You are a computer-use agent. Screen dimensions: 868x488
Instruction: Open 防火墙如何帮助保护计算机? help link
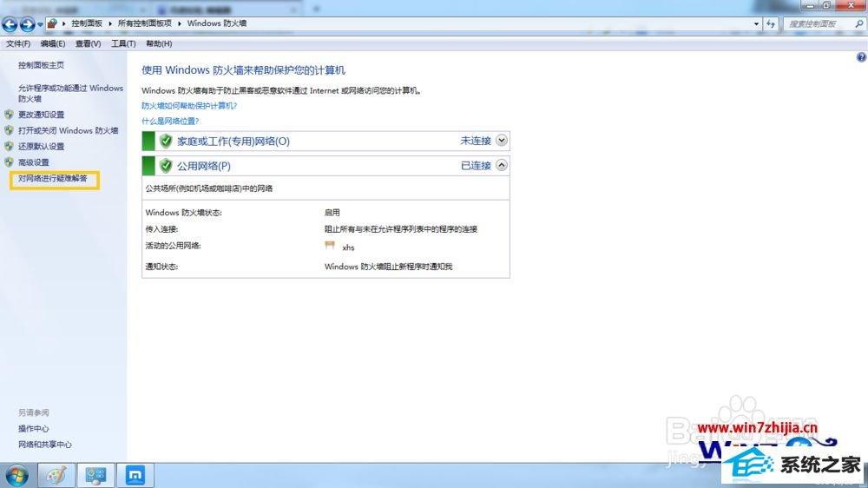pos(189,105)
